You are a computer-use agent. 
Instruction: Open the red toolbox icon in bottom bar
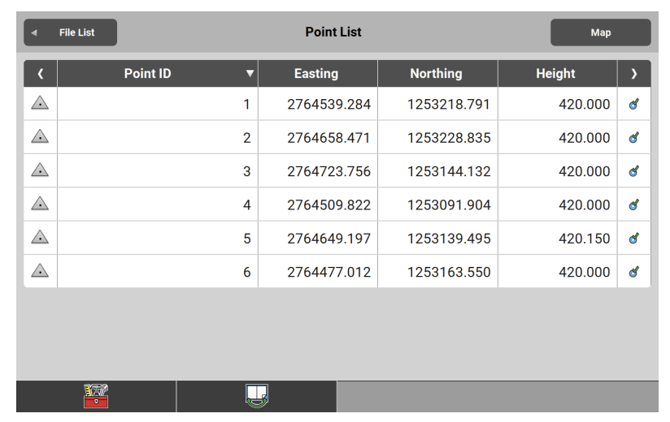pyautogui.click(x=96, y=396)
